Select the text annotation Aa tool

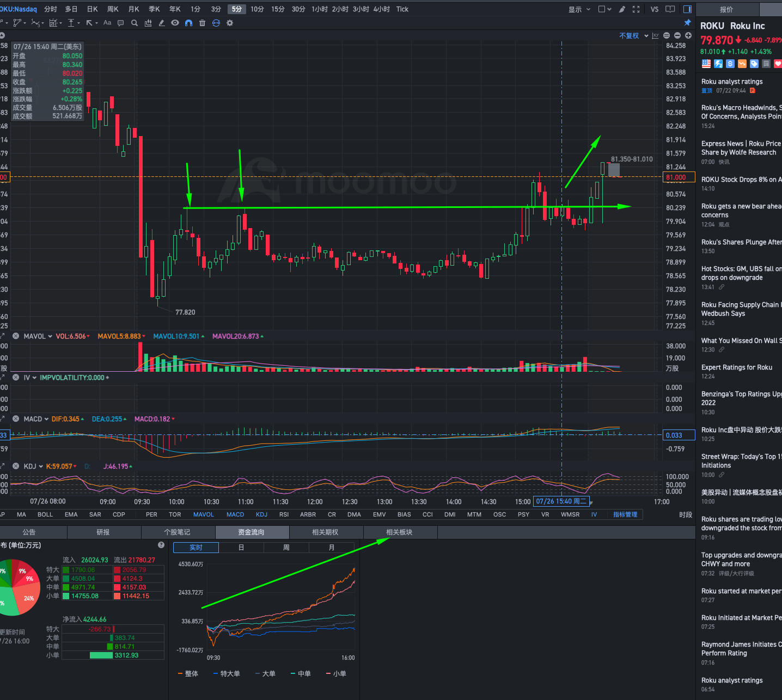click(x=107, y=23)
